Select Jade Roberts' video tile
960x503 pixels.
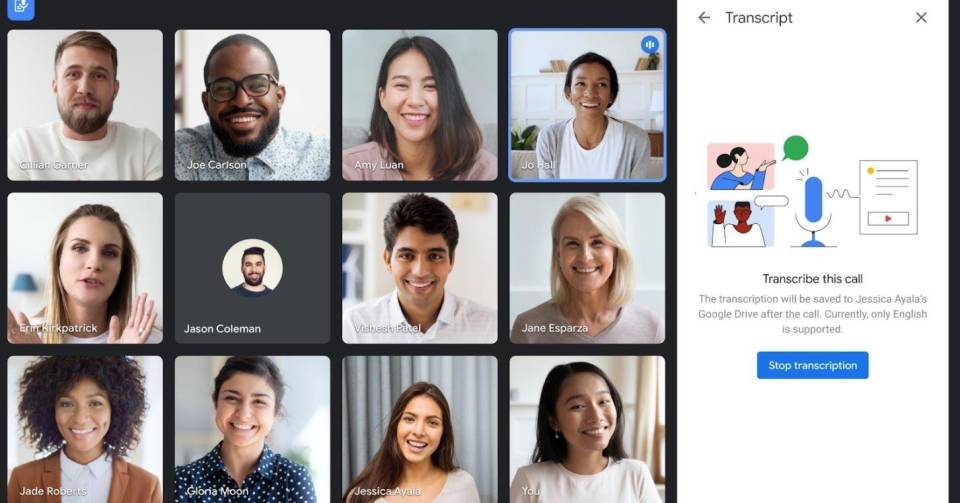pyautogui.click(x=85, y=430)
